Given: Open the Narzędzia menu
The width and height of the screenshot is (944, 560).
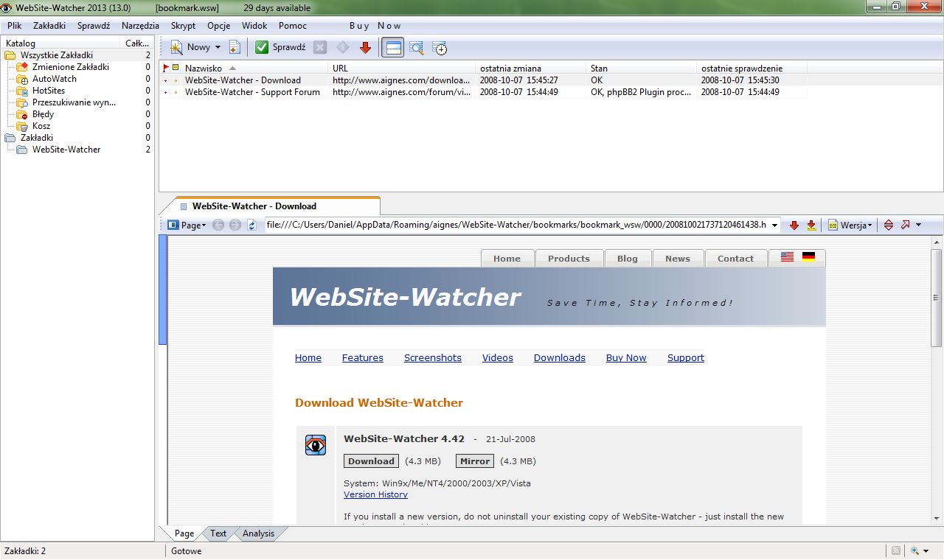Looking at the screenshot, I should [140, 26].
